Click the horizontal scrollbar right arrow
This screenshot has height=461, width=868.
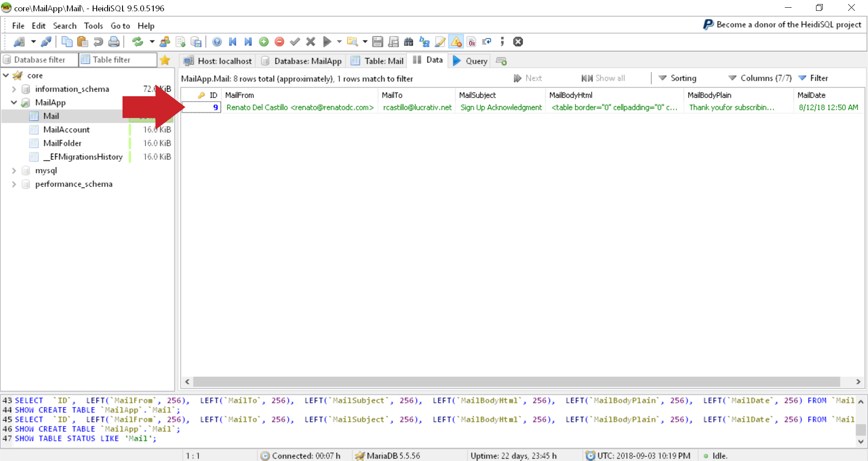point(858,382)
